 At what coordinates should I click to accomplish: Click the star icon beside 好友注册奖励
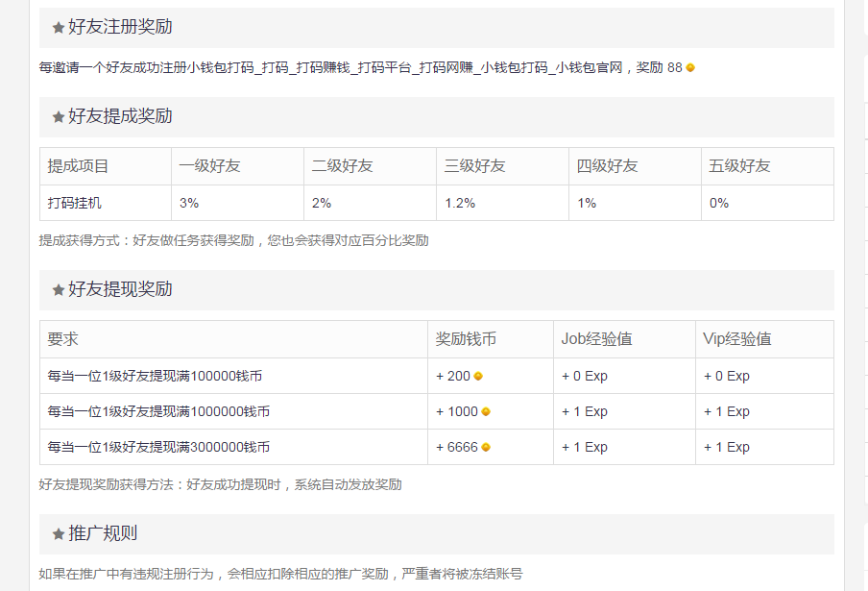pos(59,27)
